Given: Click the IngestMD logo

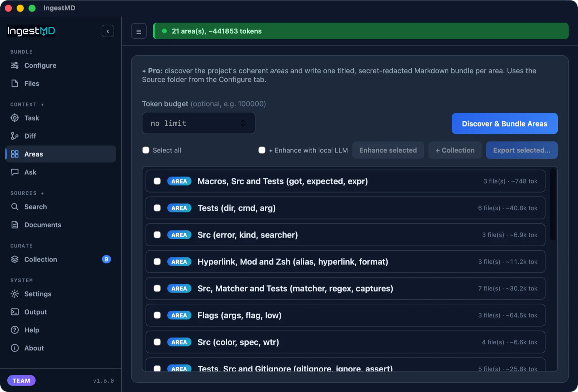Looking at the screenshot, I should point(31,31).
